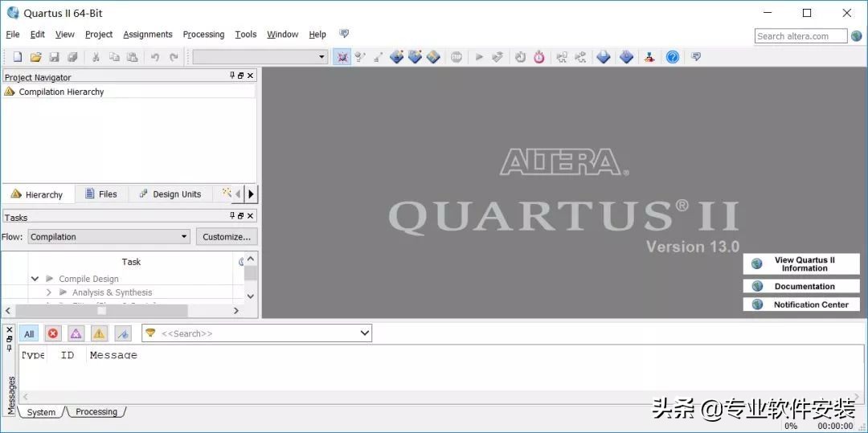Image resolution: width=868 pixels, height=433 pixels.
Task: Select Compilation Hierarchy entry
Action: click(61, 92)
